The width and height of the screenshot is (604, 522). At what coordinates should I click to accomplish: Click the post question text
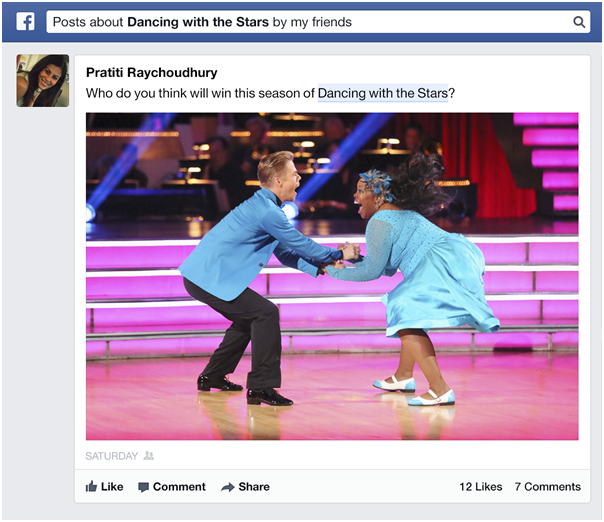pos(270,93)
